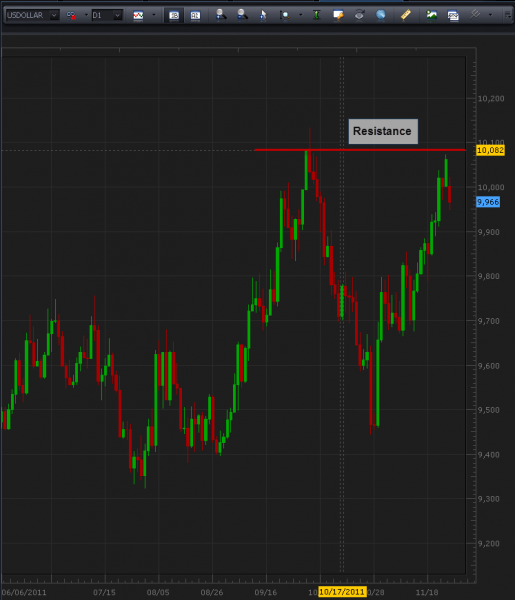Image resolution: width=515 pixels, height=600 pixels.
Task: Expand the chart type dropdown arrow
Action: 154,15
